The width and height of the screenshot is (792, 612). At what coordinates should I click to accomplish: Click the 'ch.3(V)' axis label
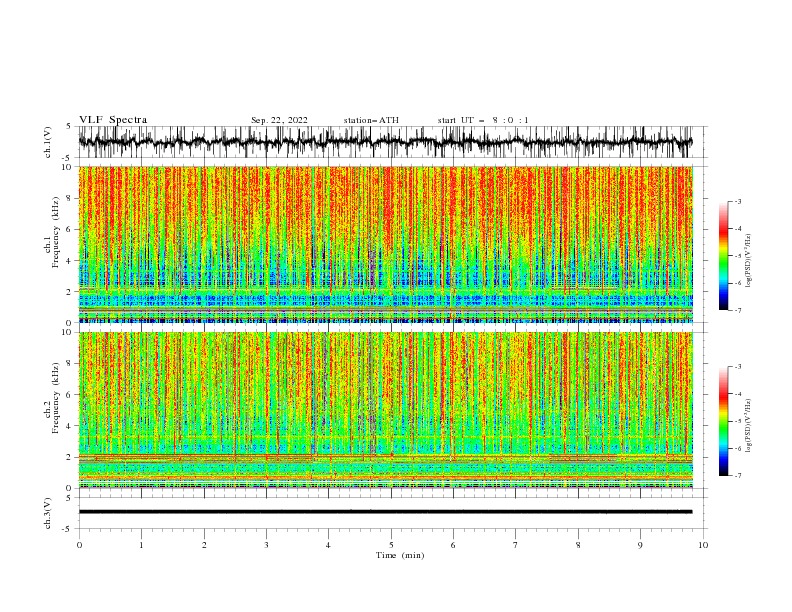[x=48, y=513]
